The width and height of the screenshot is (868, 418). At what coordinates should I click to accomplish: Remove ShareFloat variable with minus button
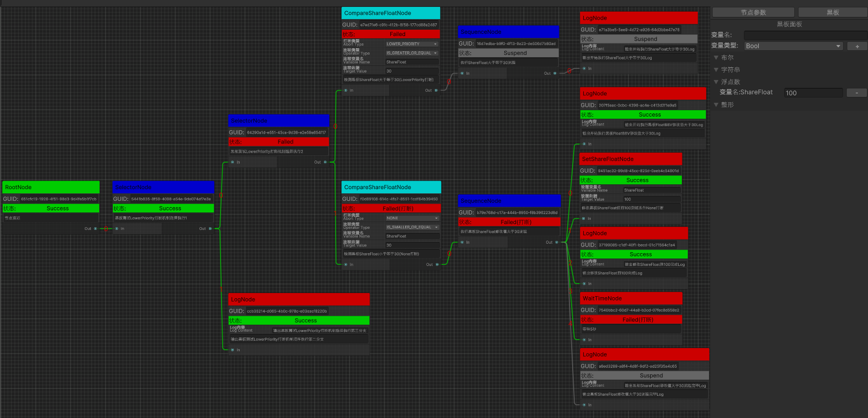pos(857,93)
